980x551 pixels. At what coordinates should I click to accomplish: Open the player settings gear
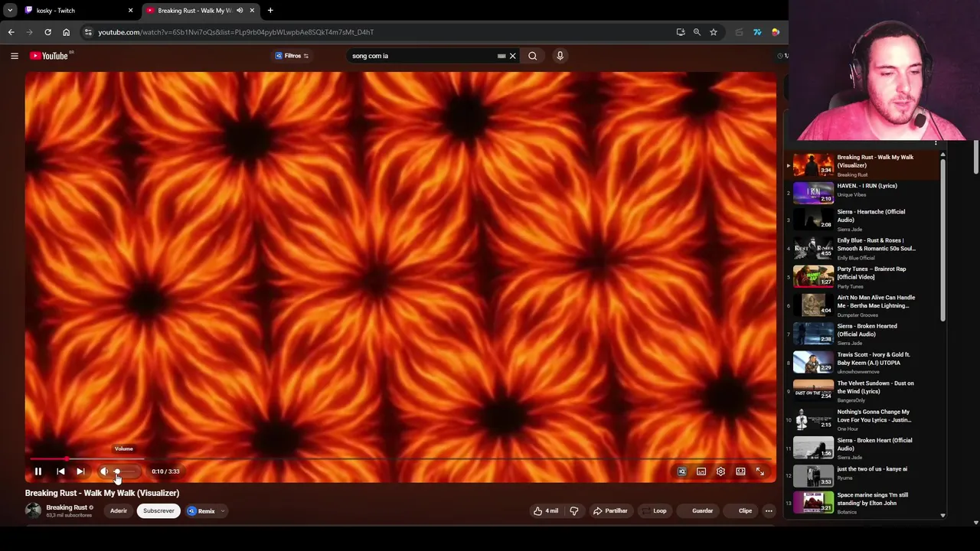tap(720, 471)
